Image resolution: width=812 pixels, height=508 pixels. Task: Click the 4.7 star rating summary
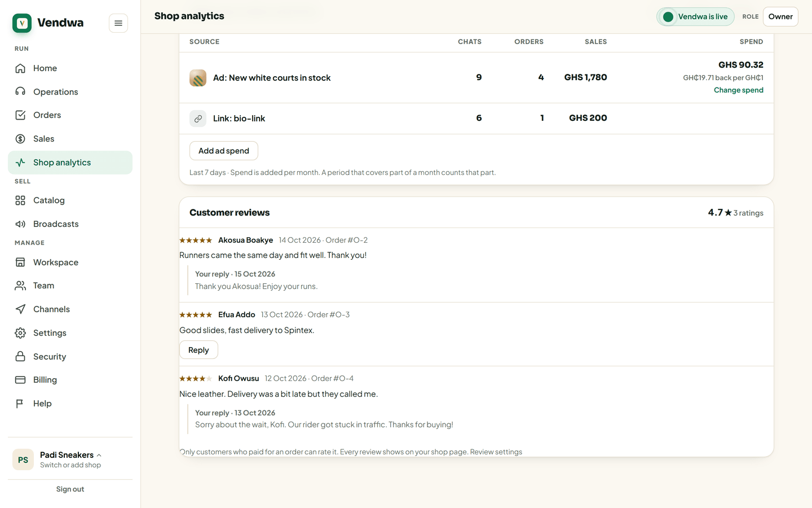click(x=736, y=213)
